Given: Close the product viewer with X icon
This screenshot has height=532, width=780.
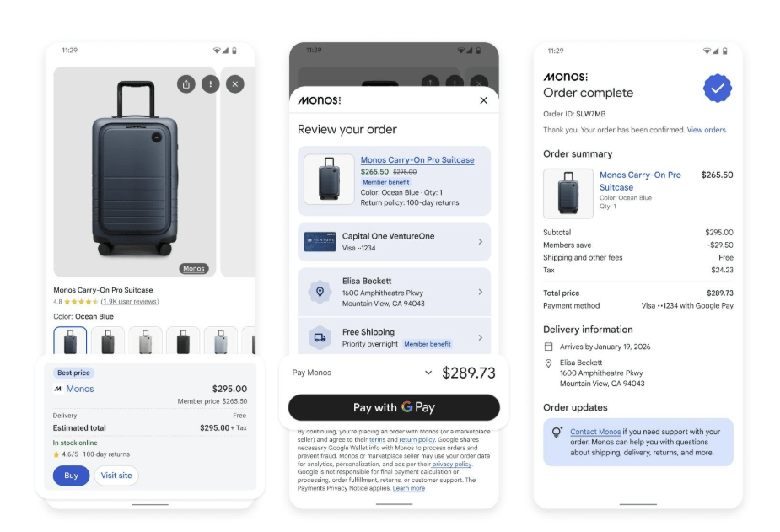Looking at the screenshot, I should click(235, 84).
